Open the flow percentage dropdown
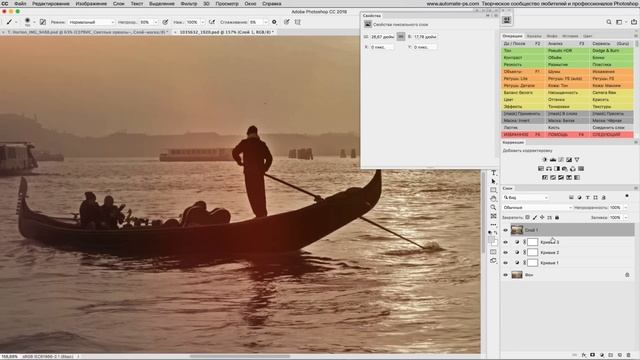The width and height of the screenshot is (640, 360). pyautogui.click(x=202, y=22)
